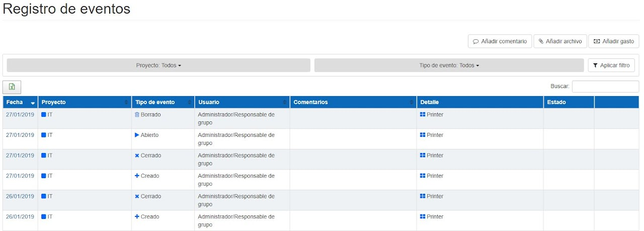Click the money icon in Añadir gasto
This screenshot has width=644, height=231.
(x=597, y=41)
